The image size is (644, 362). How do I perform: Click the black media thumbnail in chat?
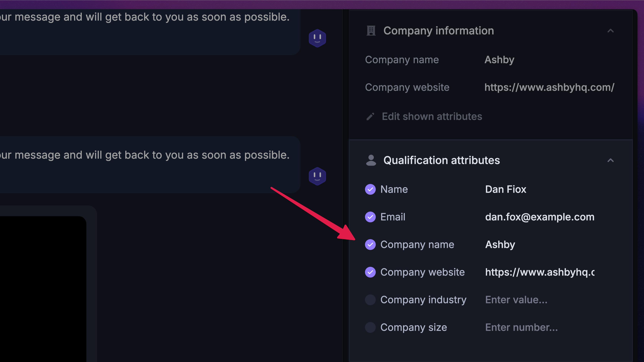pos(42,287)
